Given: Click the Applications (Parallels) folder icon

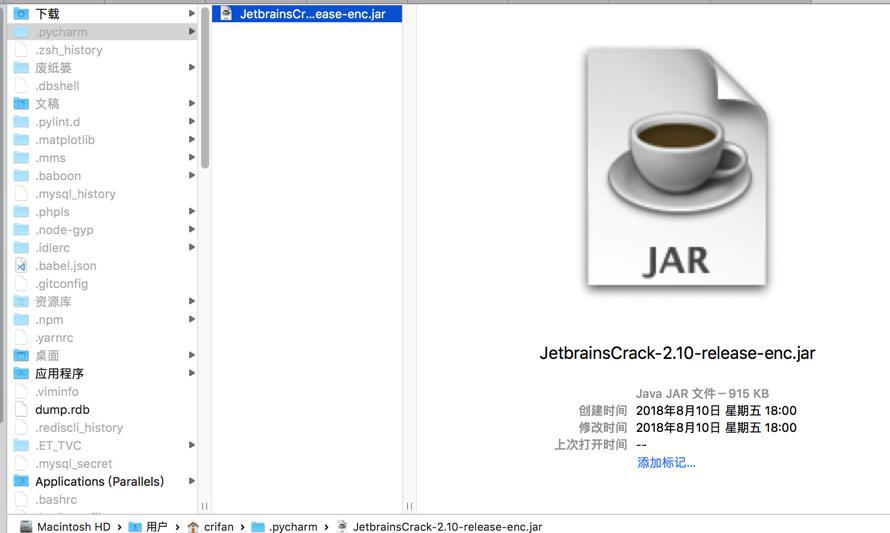Looking at the screenshot, I should tap(21, 481).
